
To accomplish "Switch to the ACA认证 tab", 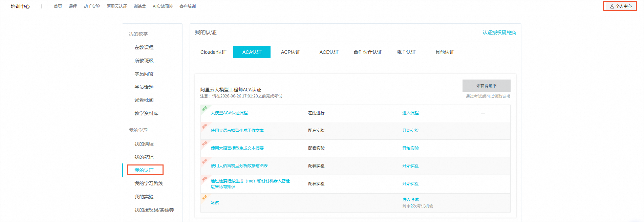I will (x=252, y=52).
